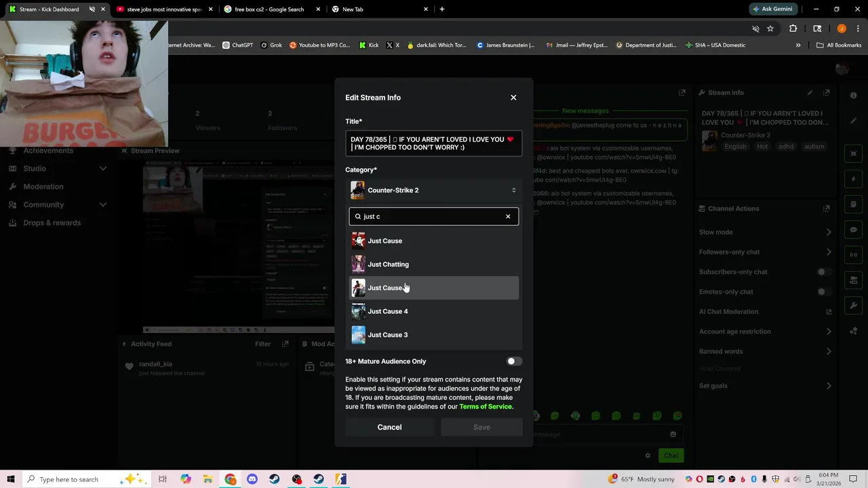Open AI Chat Moderation external link icon
Screen dimensions: 868x488
coord(829,312)
